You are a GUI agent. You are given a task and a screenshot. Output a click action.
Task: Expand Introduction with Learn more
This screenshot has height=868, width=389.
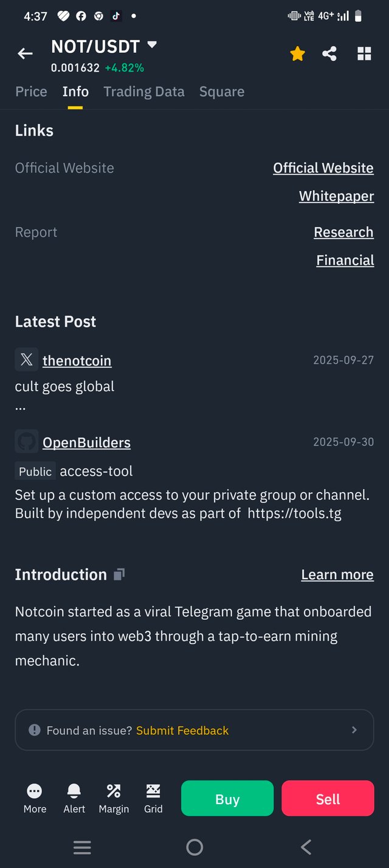[x=337, y=575]
